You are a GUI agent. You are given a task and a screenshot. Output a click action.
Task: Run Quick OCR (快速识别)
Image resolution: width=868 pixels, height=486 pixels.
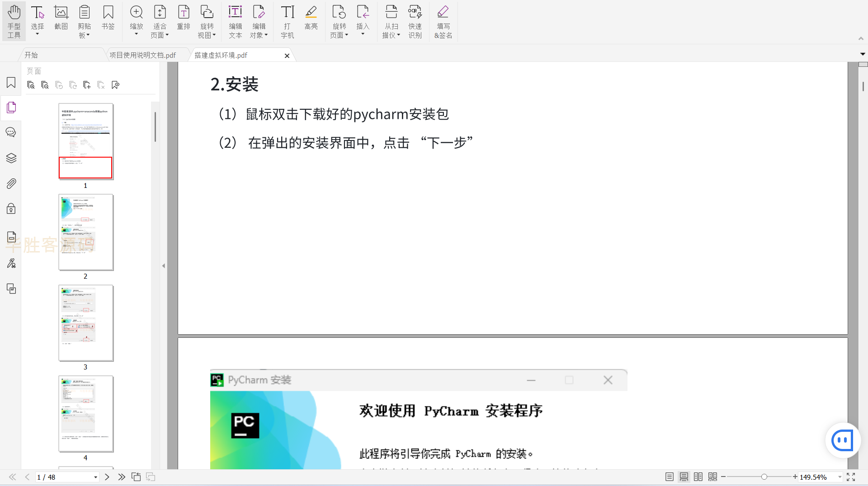(x=415, y=21)
